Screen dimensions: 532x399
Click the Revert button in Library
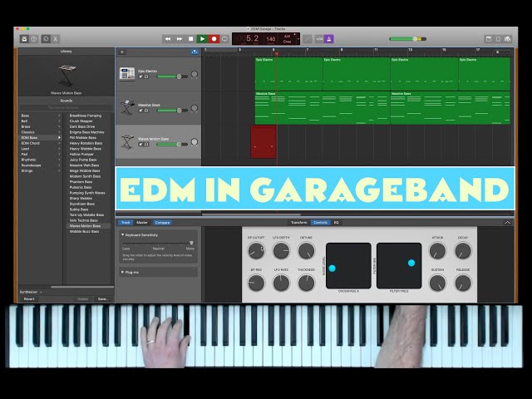pyautogui.click(x=29, y=299)
